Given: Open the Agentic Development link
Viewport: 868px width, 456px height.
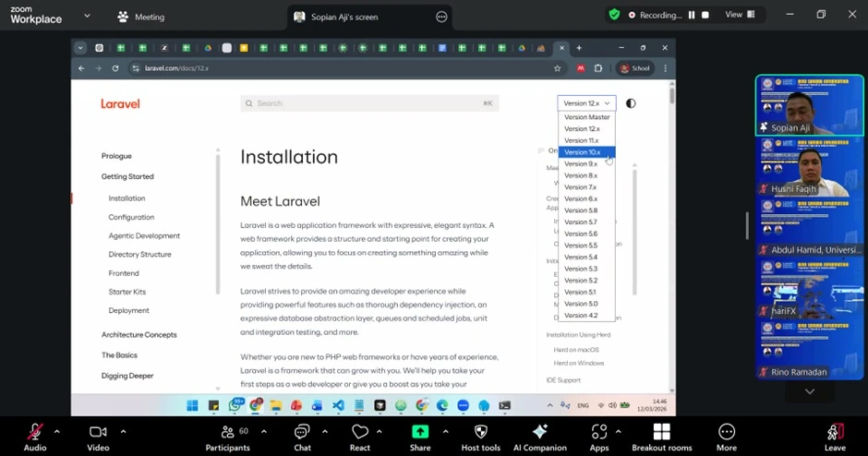Looking at the screenshot, I should [x=144, y=235].
